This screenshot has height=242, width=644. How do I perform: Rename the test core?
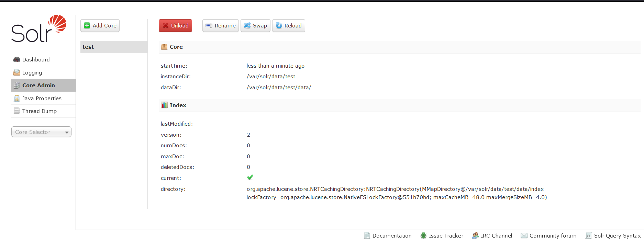[x=221, y=26]
